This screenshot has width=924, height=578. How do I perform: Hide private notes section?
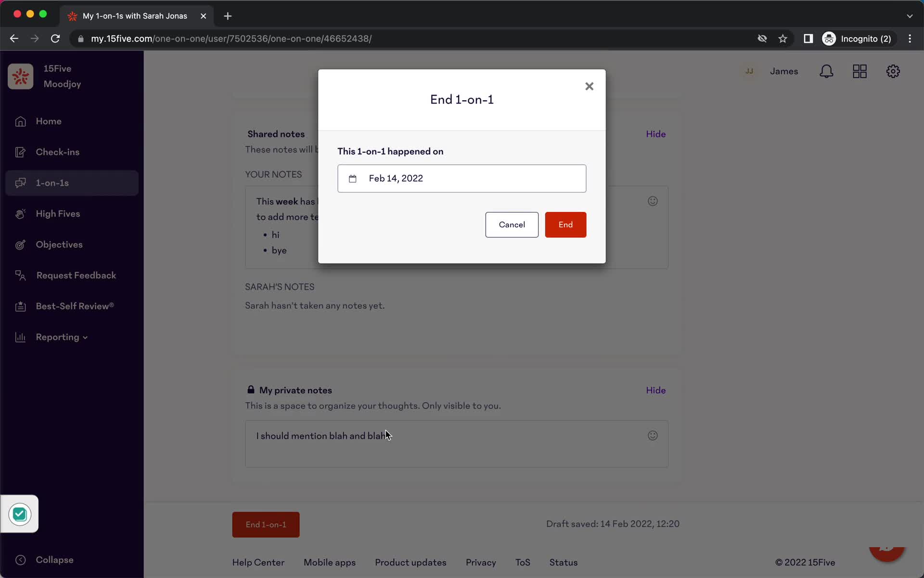[x=656, y=390]
